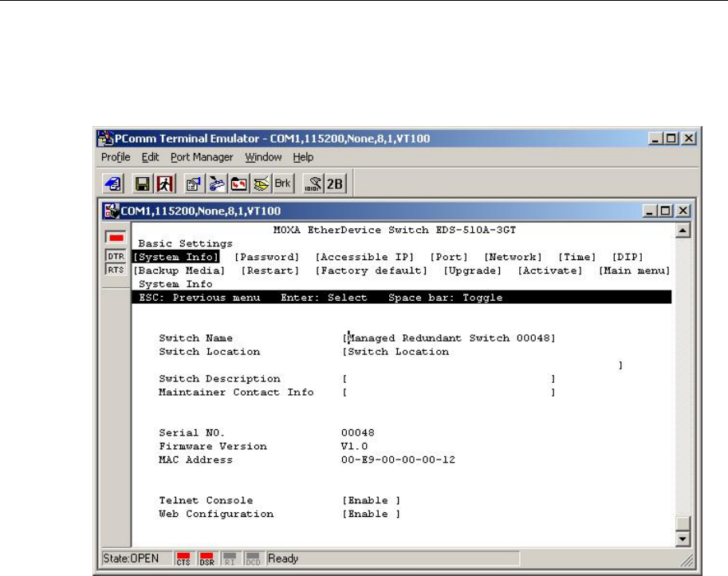The image size is (728, 576).
Task: Click the terminal scrollbar up arrow
Action: tap(683, 231)
